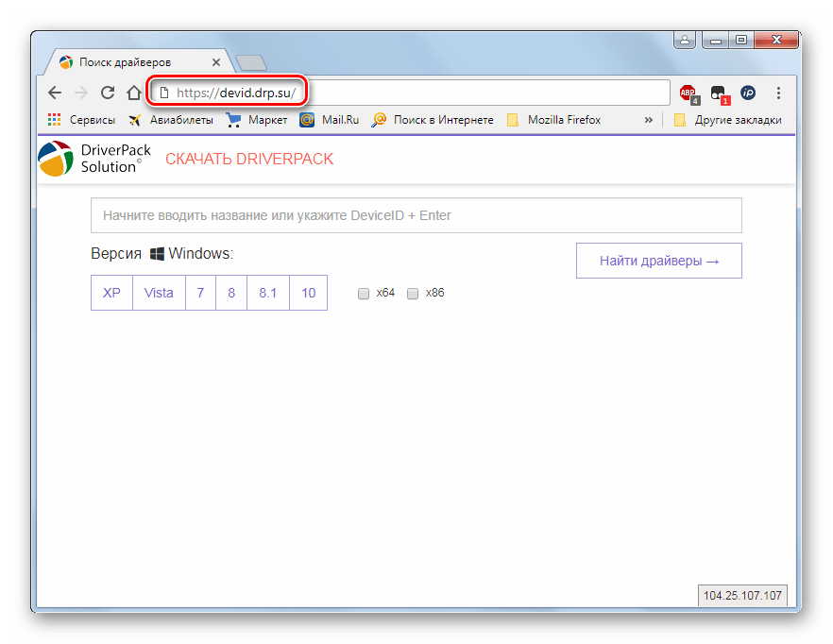Screen dimensions: 833x644
Task: Open the Mozilla Firefox bookmark folder
Action: tap(553, 120)
